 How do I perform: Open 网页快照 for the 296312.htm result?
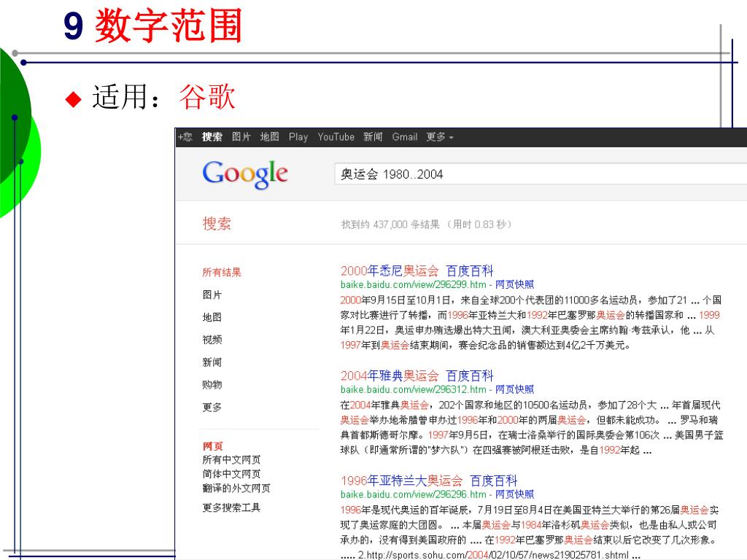[514, 389]
